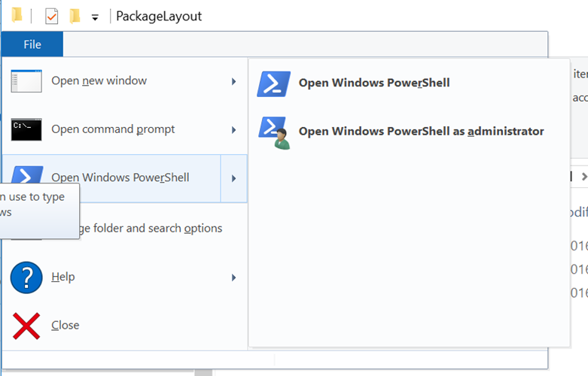Click the blue Help question mark icon
The height and width of the screenshot is (376, 588).
coord(26,277)
